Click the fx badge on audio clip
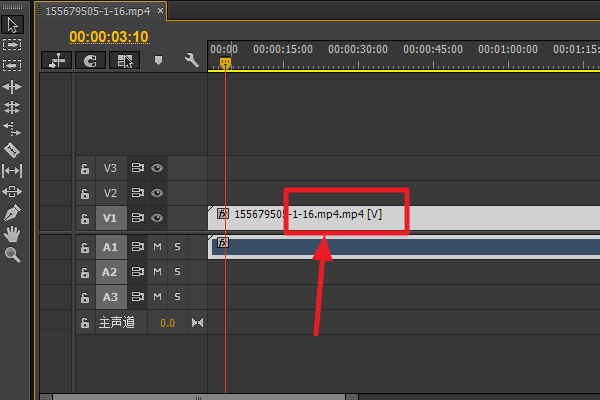The image size is (600, 400). [223, 242]
